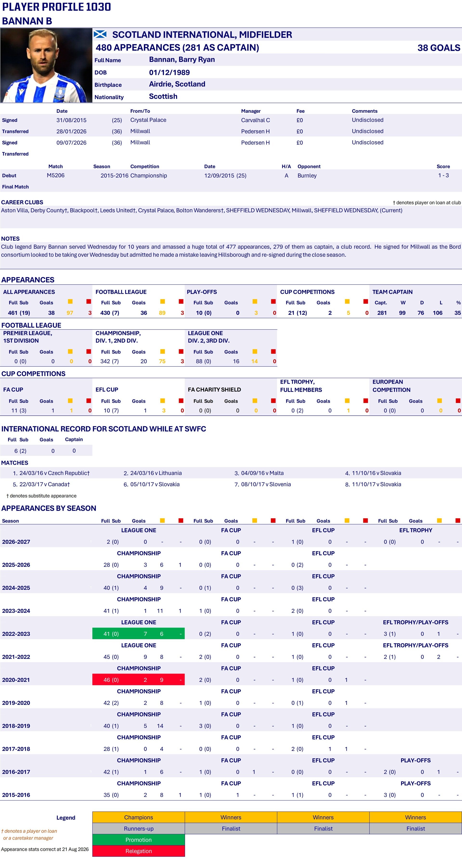This screenshot has height=868, width=462.
Task: Click the green-highlighted 41 (0) cell for 2022-2023
Action: [x=139, y=633]
